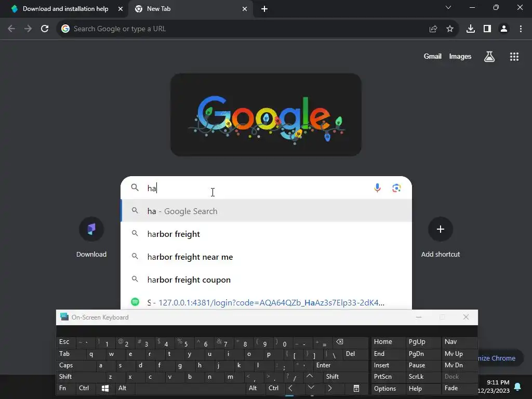Click the up arrow key on keyboard

click(x=310, y=376)
